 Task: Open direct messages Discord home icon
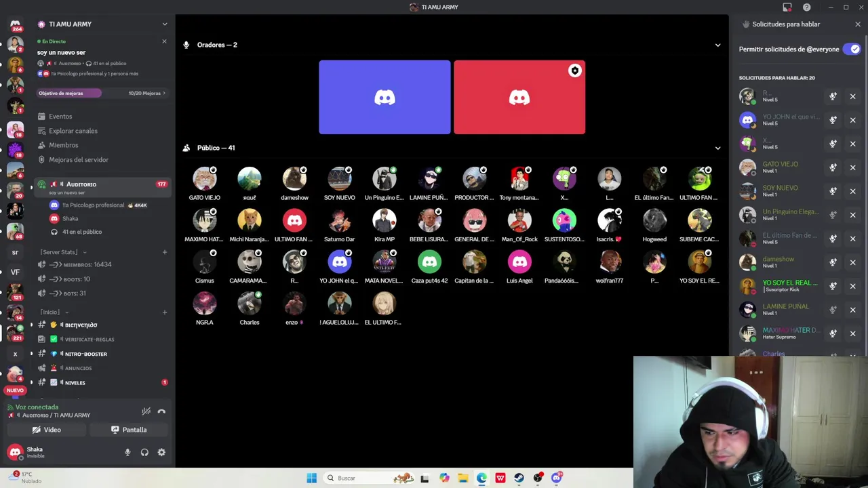tap(15, 25)
